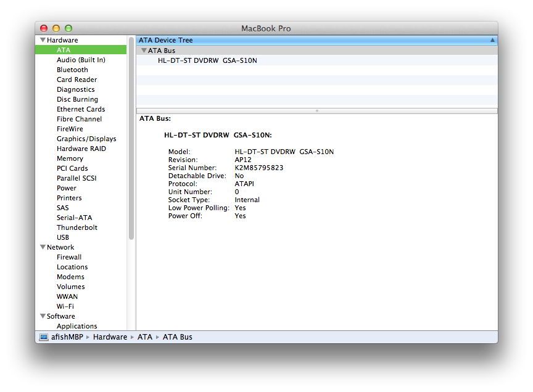Open the Bluetooth hardware section
Viewport: 533px width, 392px height.
click(72, 70)
